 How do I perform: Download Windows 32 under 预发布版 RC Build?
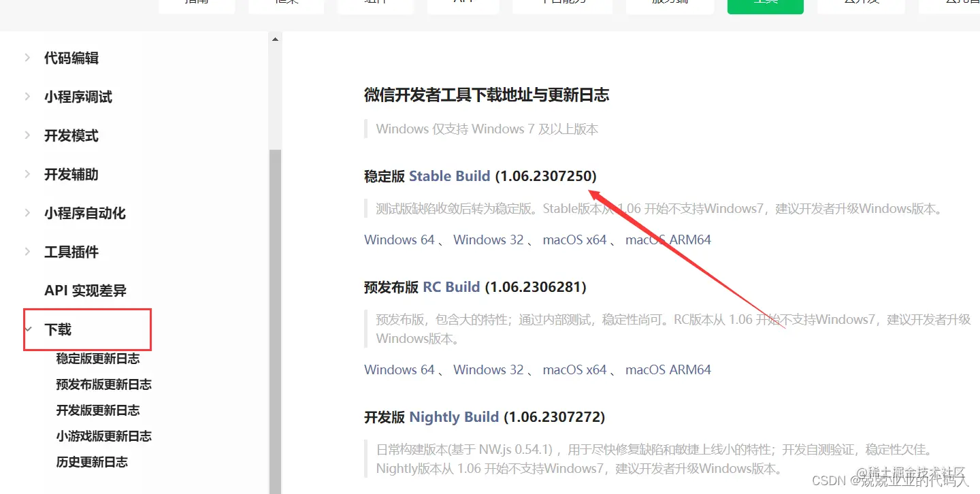point(489,369)
